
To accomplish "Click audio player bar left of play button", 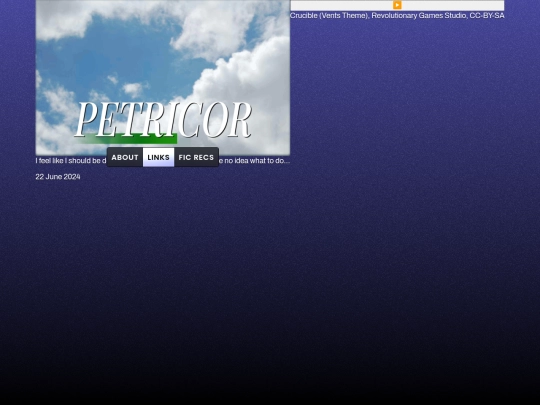I will point(342,5).
